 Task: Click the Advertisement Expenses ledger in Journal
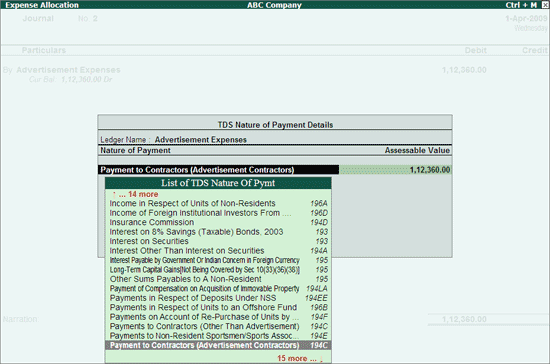coord(68,70)
